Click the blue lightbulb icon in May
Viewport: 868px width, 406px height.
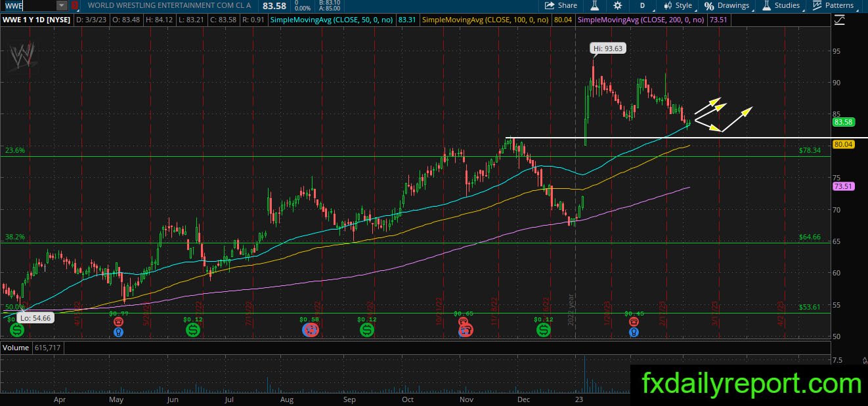[x=118, y=332]
